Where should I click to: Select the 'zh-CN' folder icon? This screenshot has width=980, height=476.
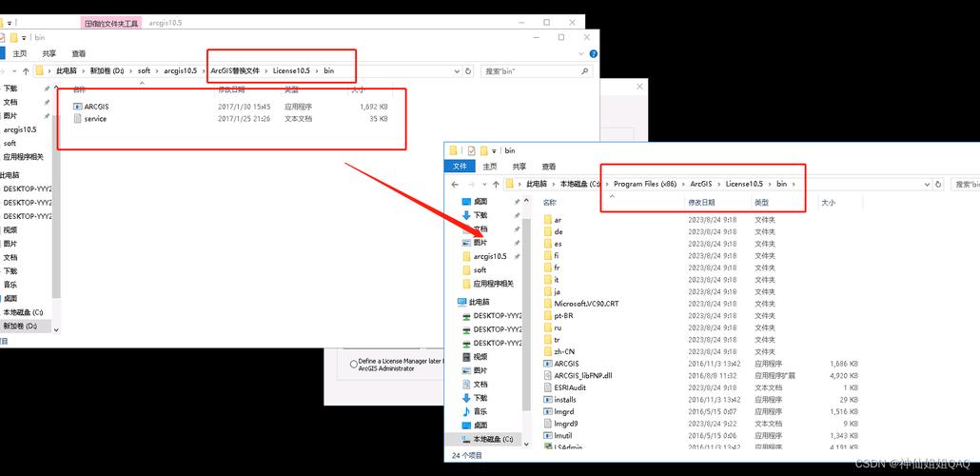(548, 351)
